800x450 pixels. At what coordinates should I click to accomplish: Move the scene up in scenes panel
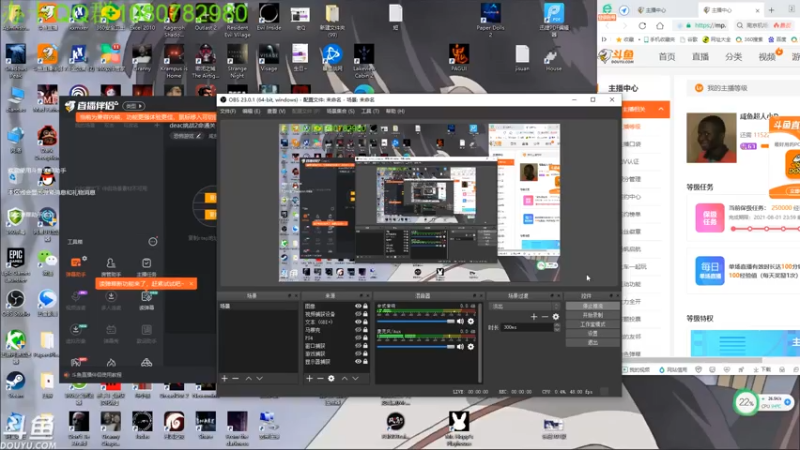(x=248, y=379)
